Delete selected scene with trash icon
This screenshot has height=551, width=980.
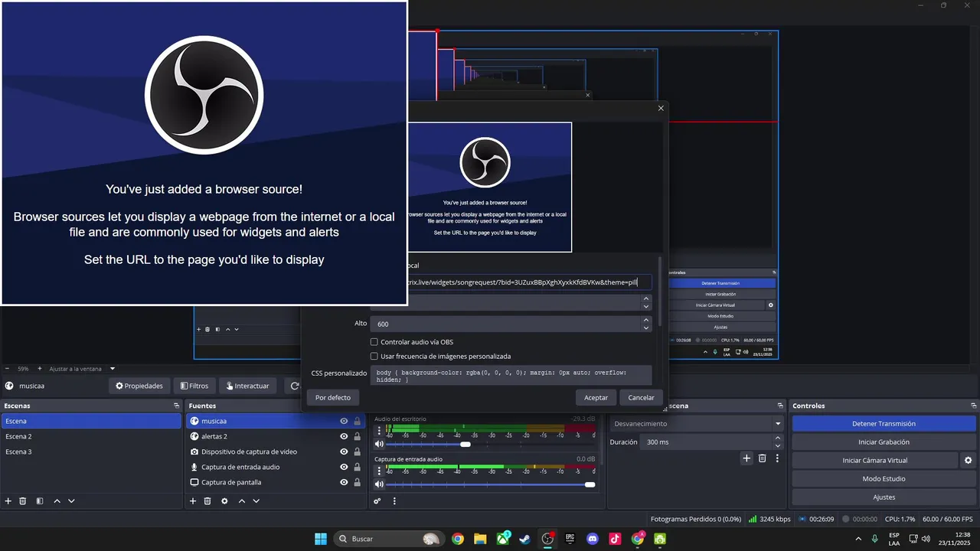23,500
